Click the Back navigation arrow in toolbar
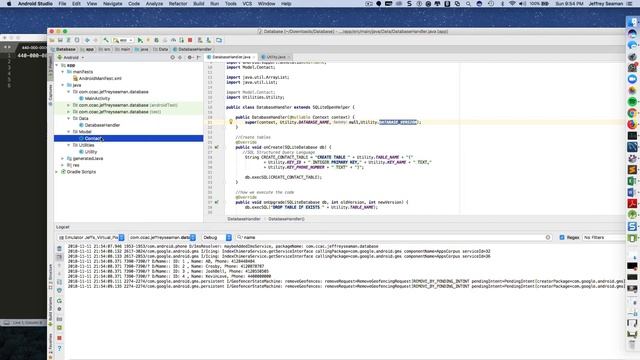Screen dimensions: 640x360 click(x=87, y=40)
